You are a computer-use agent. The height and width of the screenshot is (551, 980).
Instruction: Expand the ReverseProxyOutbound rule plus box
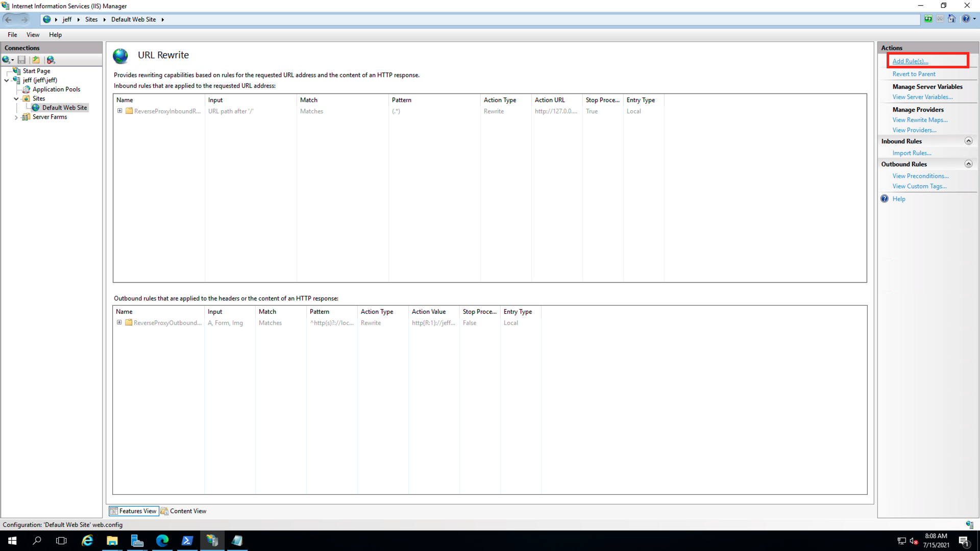(x=119, y=322)
